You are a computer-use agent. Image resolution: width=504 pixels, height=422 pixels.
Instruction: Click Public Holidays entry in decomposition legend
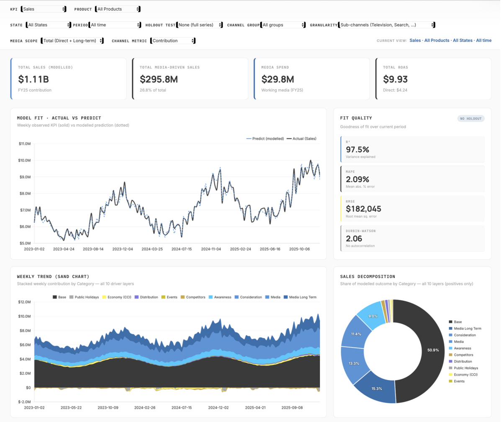pyautogui.click(x=463, y=368)
